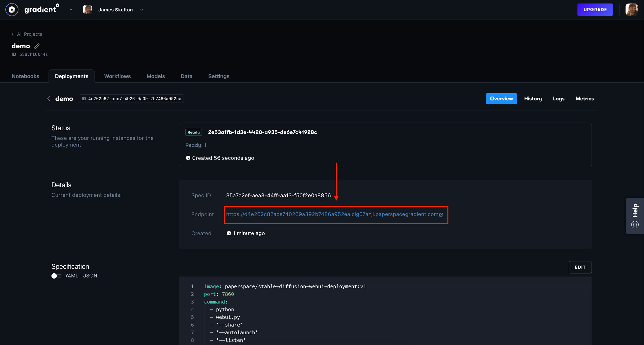Click the back chevron beside demo deployment
The image size is (644, 345).
point(49,99)
